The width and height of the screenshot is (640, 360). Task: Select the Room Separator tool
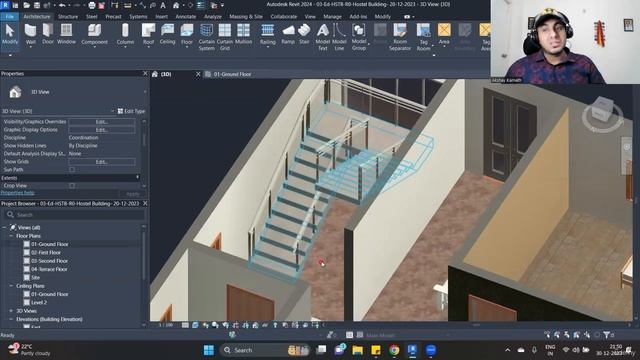coord(400,37)
